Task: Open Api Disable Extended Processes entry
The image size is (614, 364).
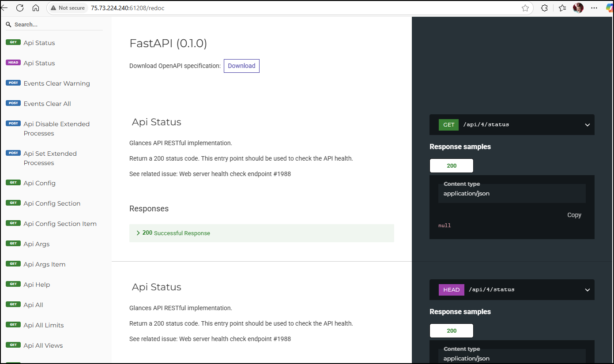Action: pyautogui.click(x=56, y=128)
